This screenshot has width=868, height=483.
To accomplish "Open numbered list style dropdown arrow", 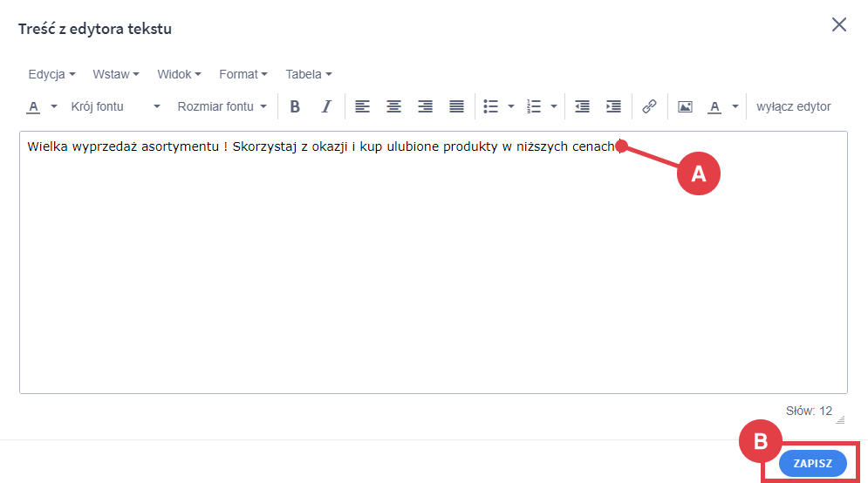I will [x=554, y=106].
